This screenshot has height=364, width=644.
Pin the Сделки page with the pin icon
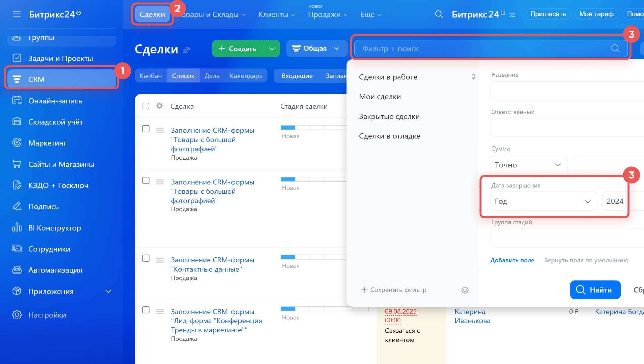click(186, 50)
